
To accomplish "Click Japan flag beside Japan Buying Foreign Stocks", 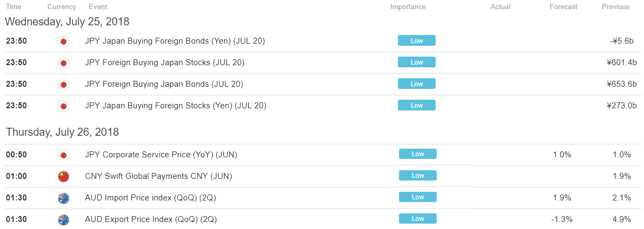I will click(x=64, y=106).
